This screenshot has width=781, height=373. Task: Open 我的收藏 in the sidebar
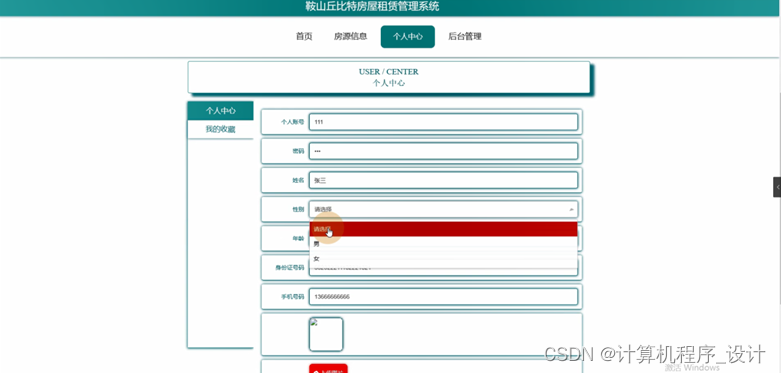tap(220, 129)
